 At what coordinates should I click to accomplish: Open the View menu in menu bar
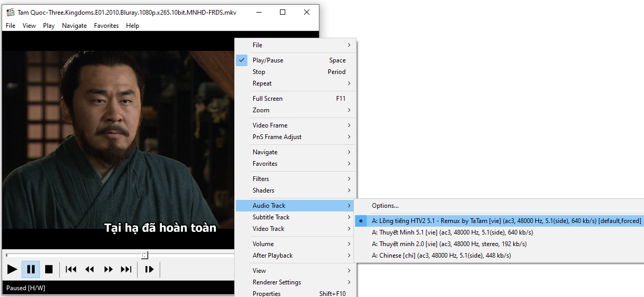click(x=29, y=25)
